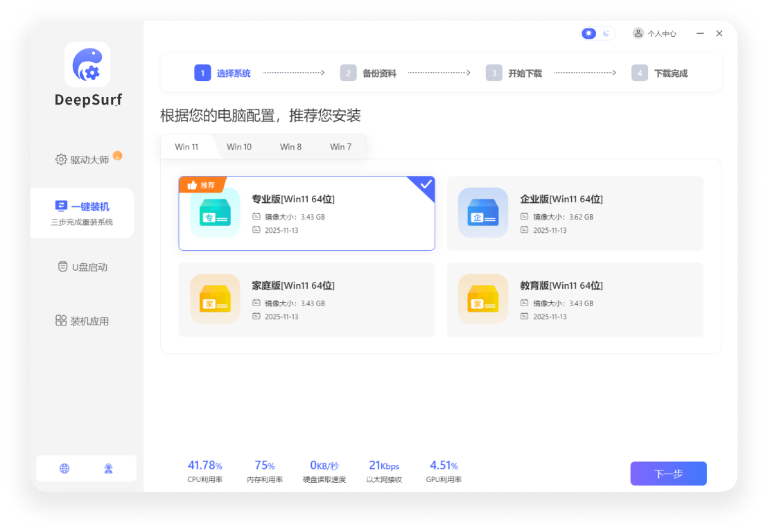
Task: Click the DeepSurf logo icon
Action: tap(87, 63)
